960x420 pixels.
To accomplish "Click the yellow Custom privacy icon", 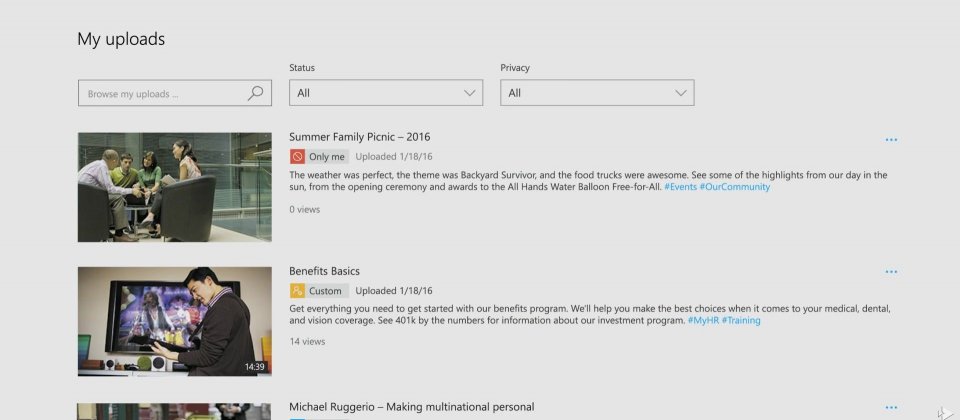I will [x=297, y=291].
